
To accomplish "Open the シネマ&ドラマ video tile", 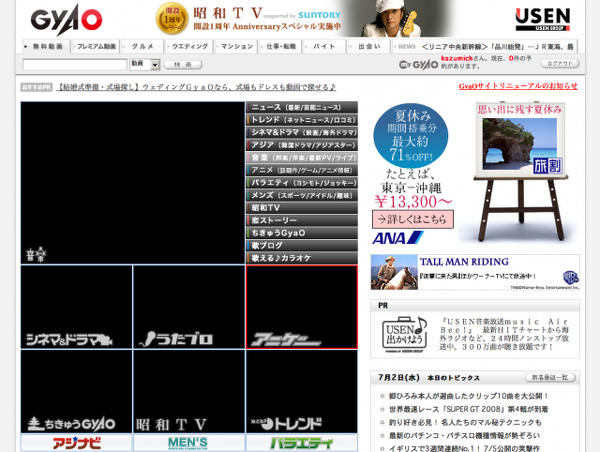I will (77, 307).
